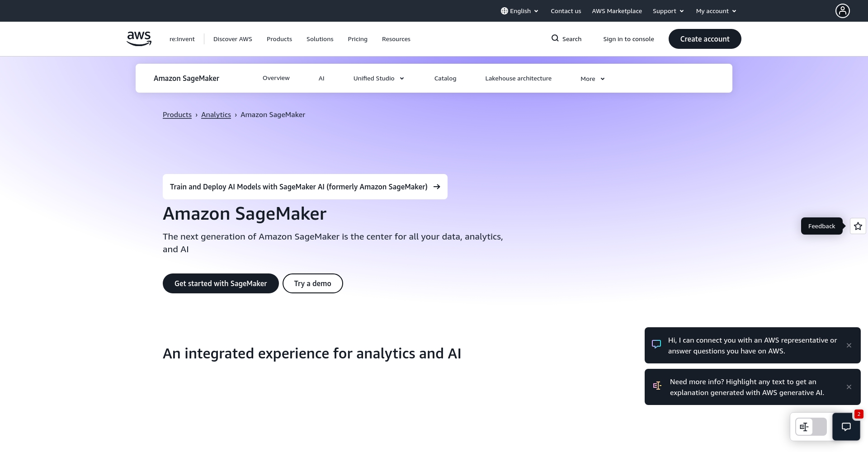Dismiss the AWS representative chat notification
This screenshot has height=452, width=868.
(849, 345)
